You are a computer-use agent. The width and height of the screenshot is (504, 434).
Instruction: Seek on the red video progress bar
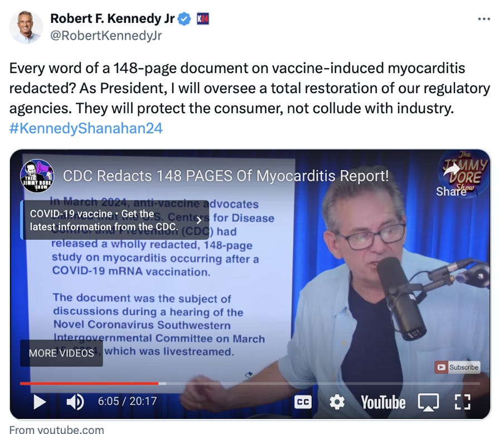pos(89,383)
